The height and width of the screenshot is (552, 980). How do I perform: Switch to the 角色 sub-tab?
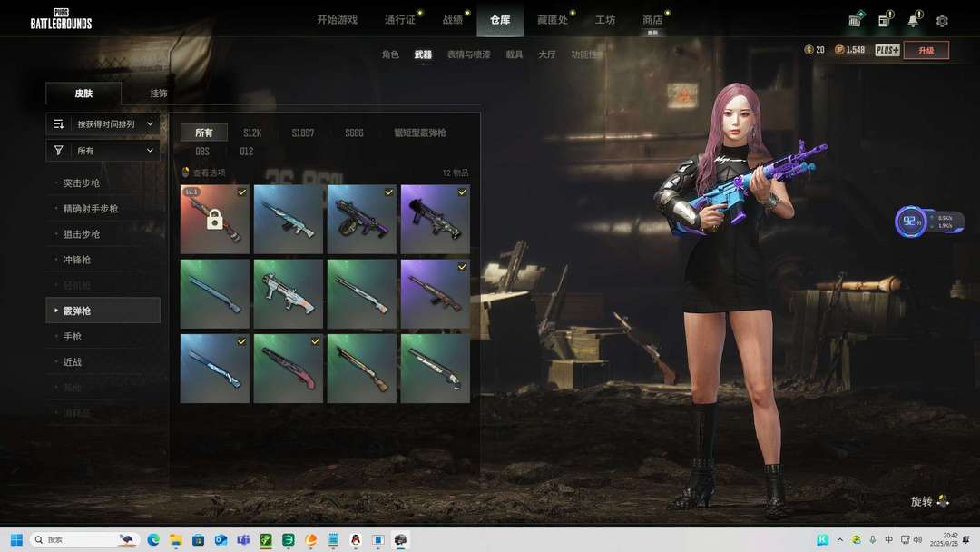coord(390,54)
